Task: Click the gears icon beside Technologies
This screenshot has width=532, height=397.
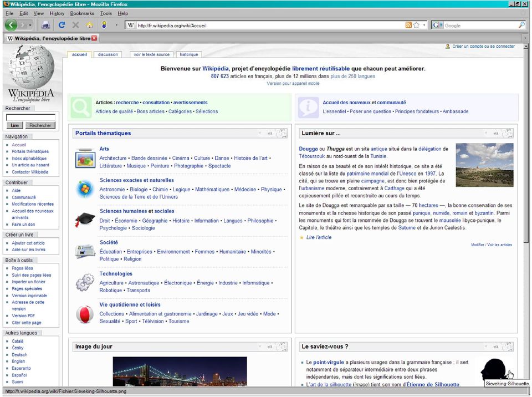Action: 85,282
